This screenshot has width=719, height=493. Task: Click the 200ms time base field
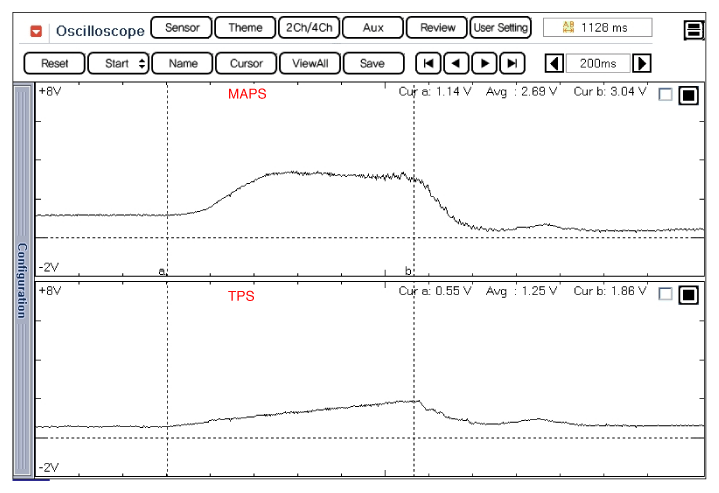[x=598, y=63]
